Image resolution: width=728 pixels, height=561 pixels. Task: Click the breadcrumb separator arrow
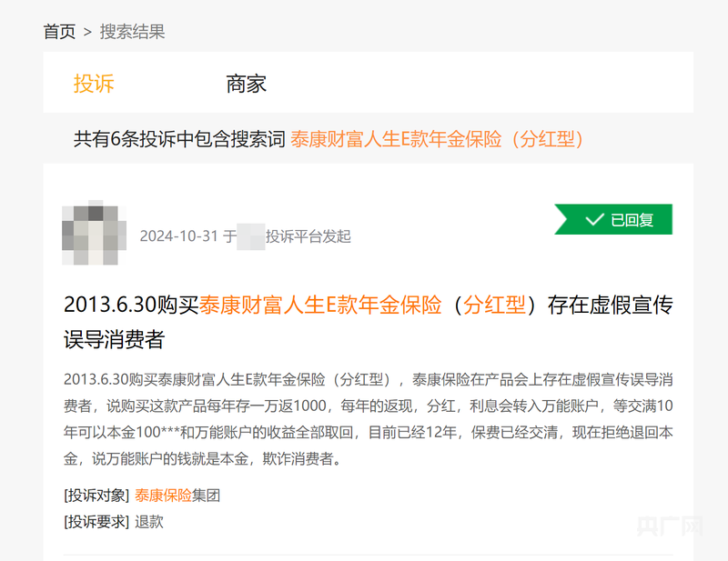87,33
